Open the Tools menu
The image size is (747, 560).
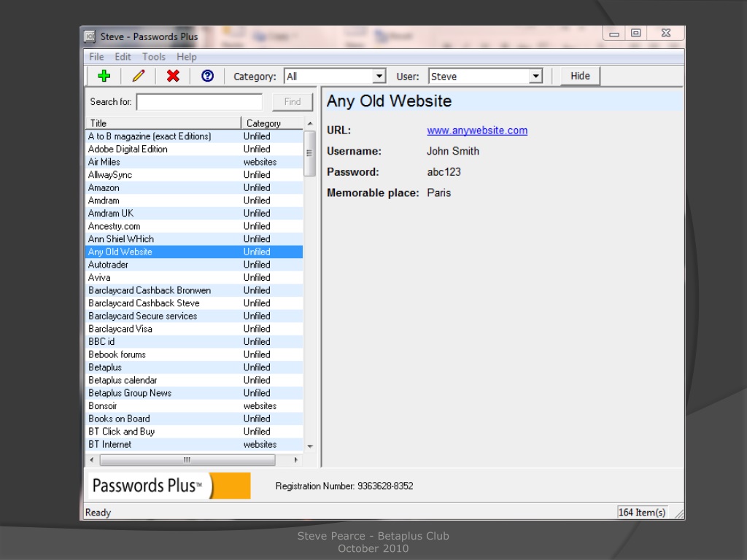point(154,57)
